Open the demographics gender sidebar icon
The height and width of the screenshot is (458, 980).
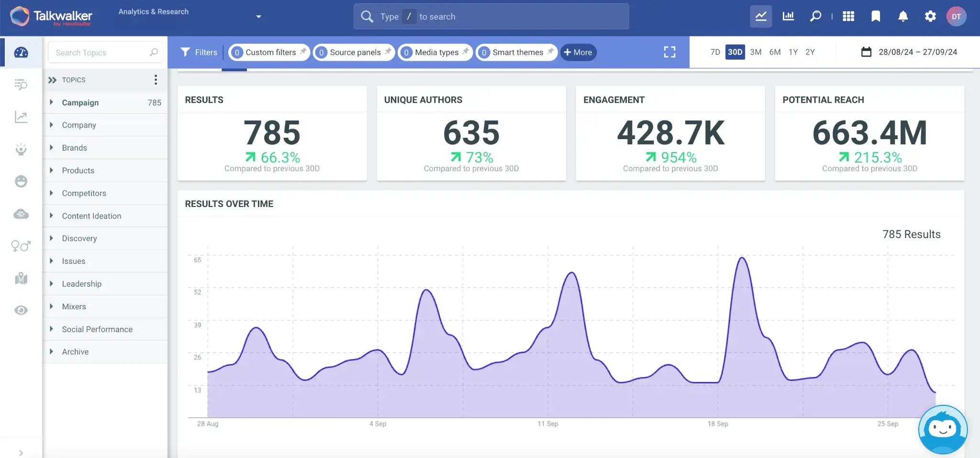point(21,246)
